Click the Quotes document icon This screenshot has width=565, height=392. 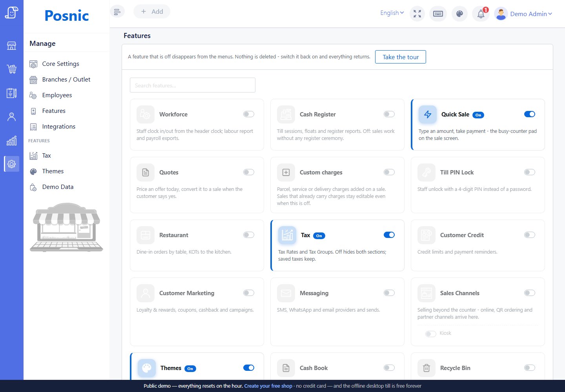click(x=146, y=172)
